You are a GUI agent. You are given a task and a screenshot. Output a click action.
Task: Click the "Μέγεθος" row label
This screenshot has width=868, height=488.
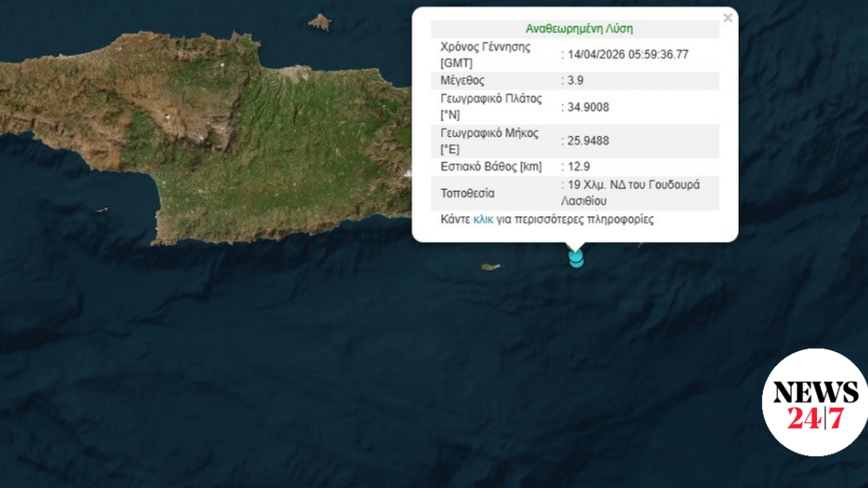[463, 81]
